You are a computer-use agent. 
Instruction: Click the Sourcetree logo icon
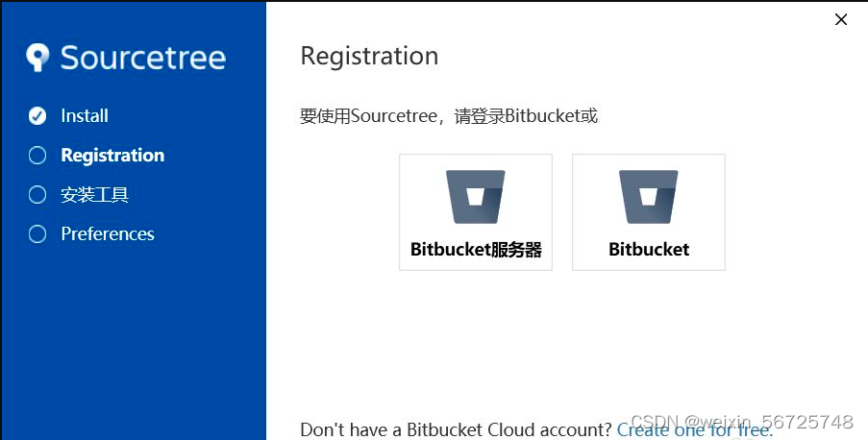37,58
